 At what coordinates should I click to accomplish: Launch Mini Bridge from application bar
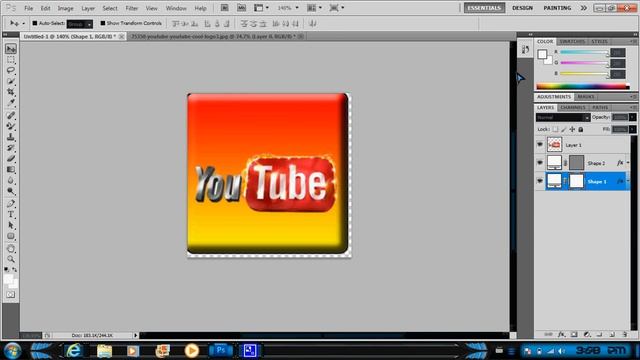point(242,7)
